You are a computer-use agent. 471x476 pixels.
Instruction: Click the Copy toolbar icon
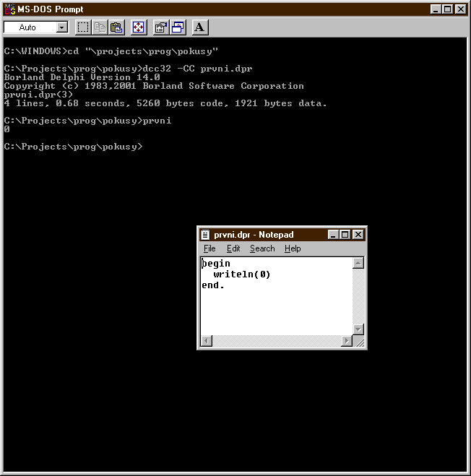(x=100, y=27)
